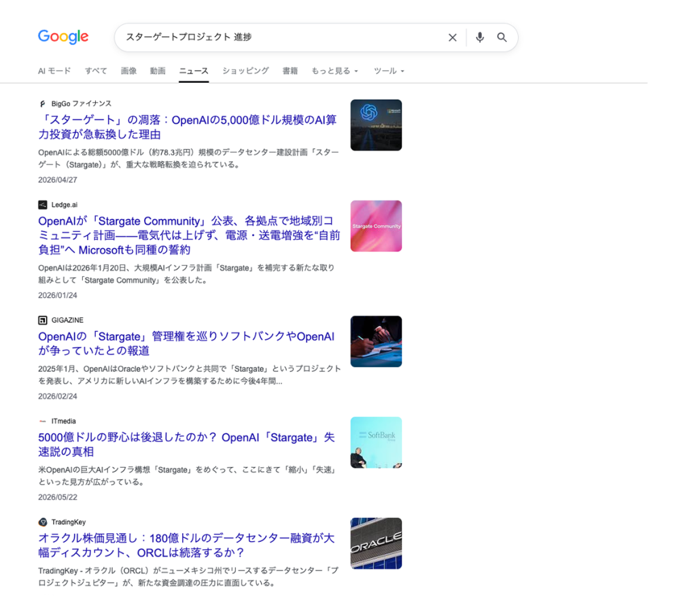Click the BigGo ファイナンス source favicon

43,104
